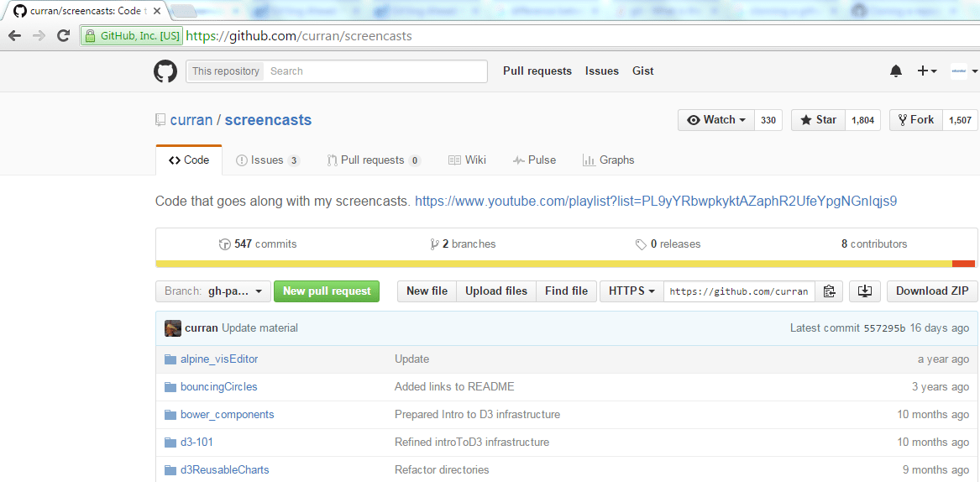Open the YouTube playlist link
The height and width of the screenshot is (482, 980).
tap(656, 202)
